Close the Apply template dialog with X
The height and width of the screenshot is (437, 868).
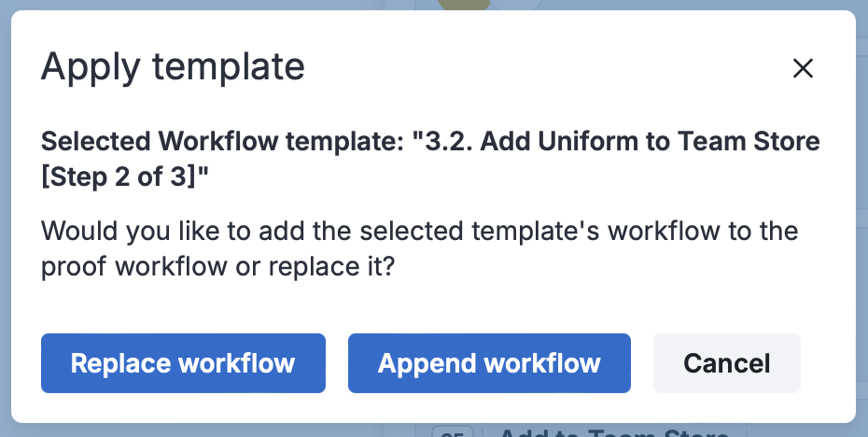803,67
